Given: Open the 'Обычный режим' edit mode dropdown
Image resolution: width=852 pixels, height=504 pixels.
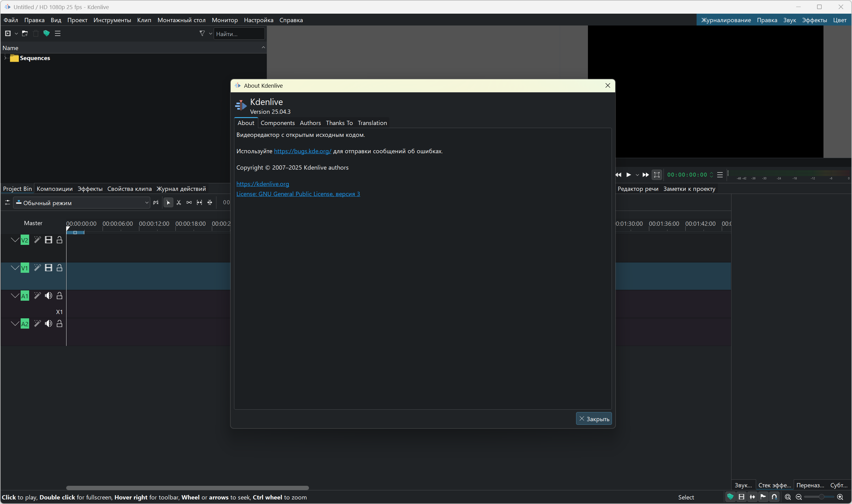Looking at the screenshot, I should click(x=82, y=203).
